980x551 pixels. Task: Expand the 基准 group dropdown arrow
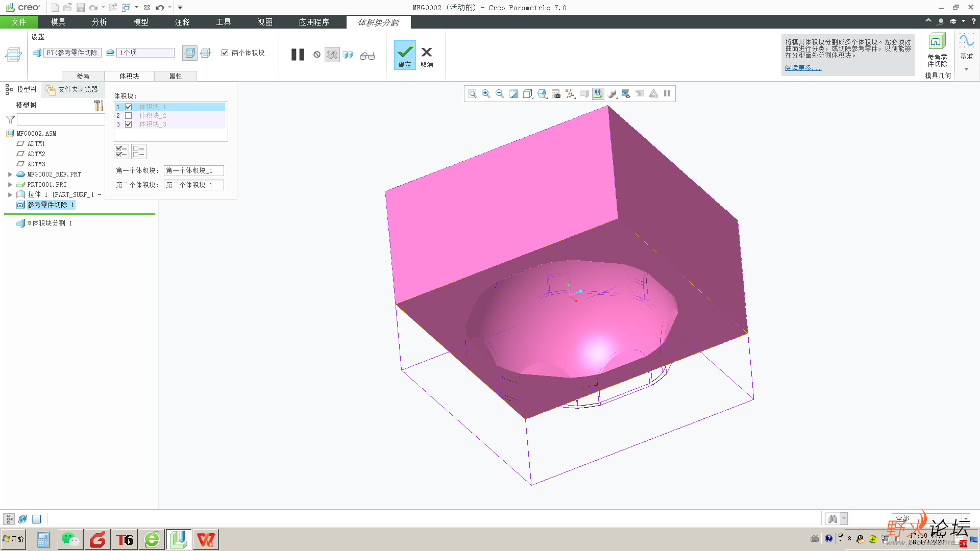click(x=967, y=69)
